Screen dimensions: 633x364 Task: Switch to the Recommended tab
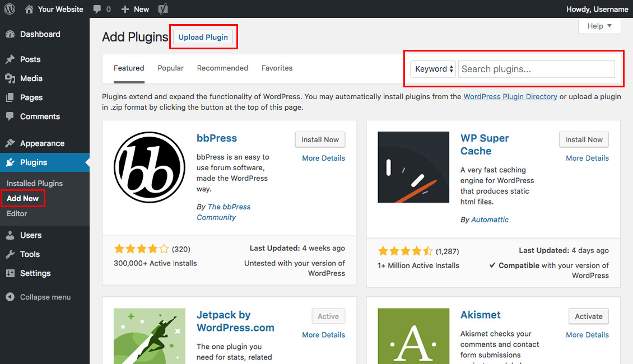click(x=222, y=68)
